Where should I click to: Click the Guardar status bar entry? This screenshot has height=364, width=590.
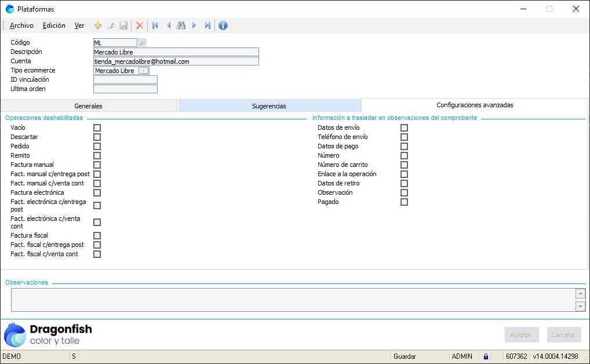pyautogui.click(x=405, y=356)
